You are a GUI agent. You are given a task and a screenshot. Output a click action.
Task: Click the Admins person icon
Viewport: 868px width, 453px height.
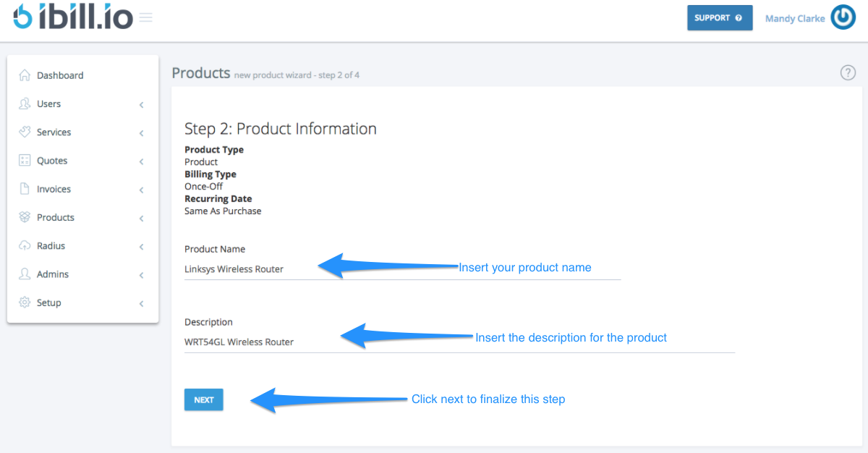[25, 274]
